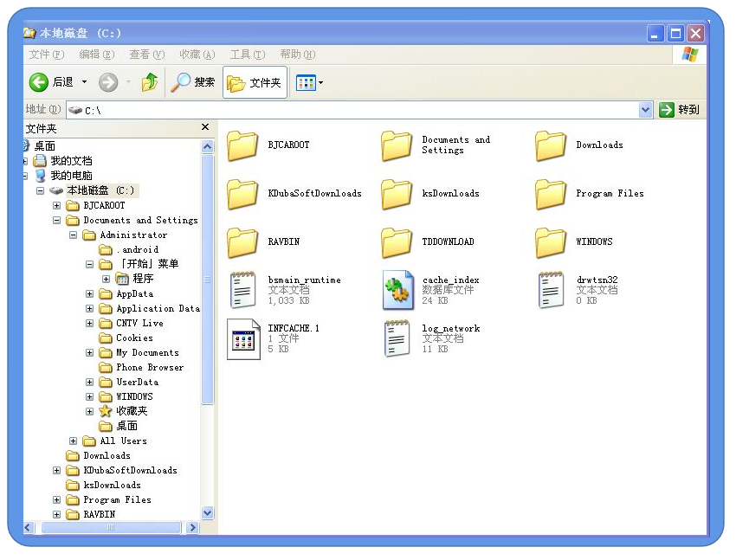Click the tree pane scroll-up arrow
The width and height of the screenshot is (736, 560).
208,147
